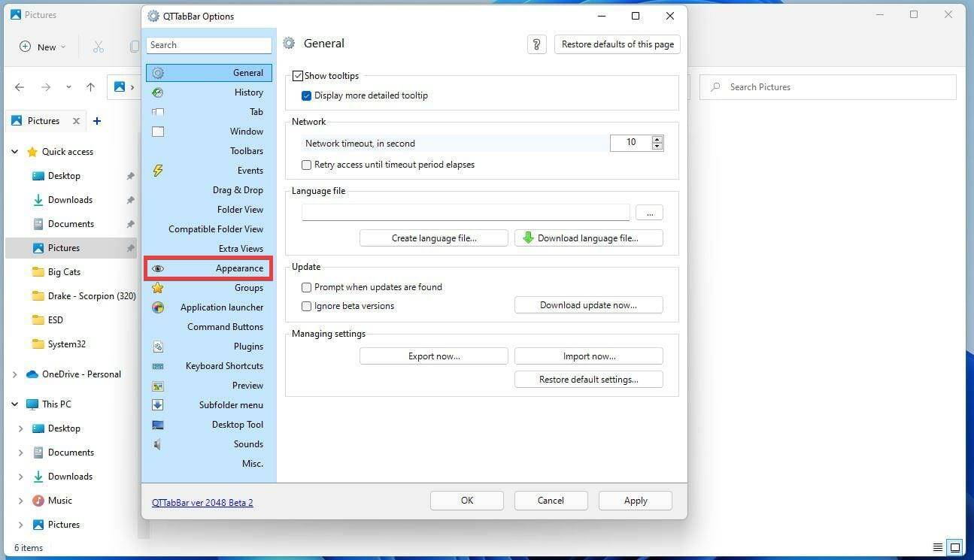Click the Groups star icon
Image resolution: width=974 pixels, height=560 pixels.
[157, 287]
